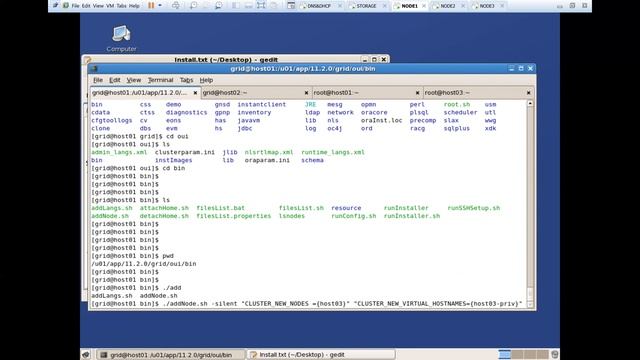The image size is (640, 360).
Task: Click the VMware print/send icon
Action: [176, 6]
